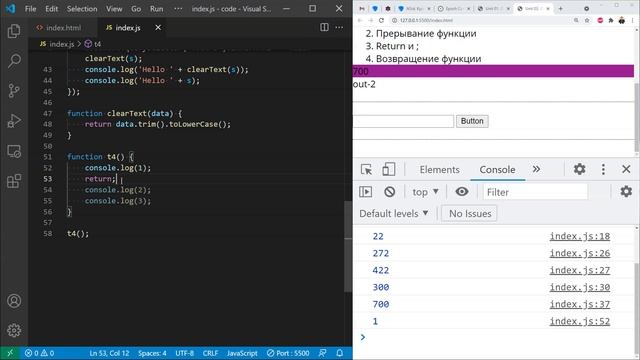Image resolution: width=640 pixels, height=360 pixels.
Task: Click the text input on the web page
Action: [403, 121]
